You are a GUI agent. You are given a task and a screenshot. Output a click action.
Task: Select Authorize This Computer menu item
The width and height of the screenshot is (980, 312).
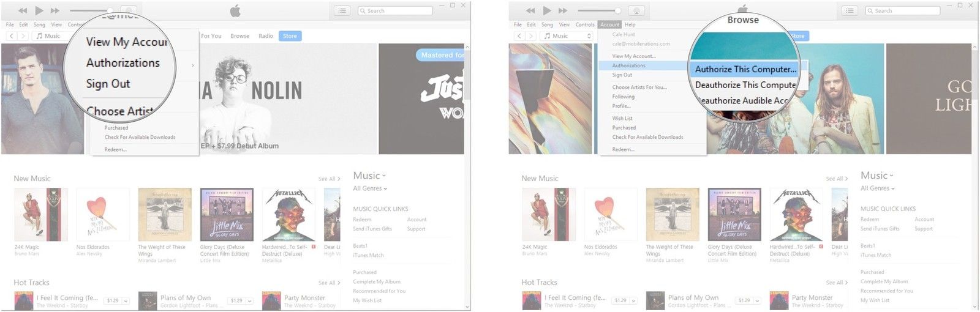[x=745, y=69]
